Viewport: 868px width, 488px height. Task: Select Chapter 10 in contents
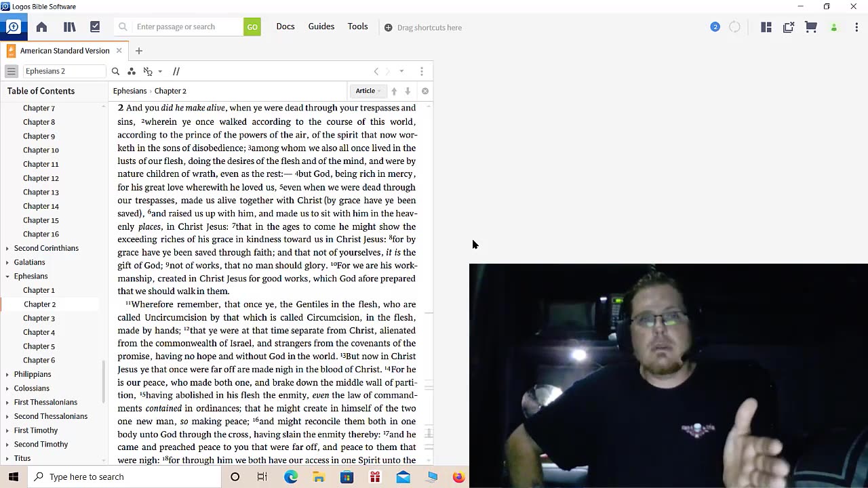[x=41, y=150]
